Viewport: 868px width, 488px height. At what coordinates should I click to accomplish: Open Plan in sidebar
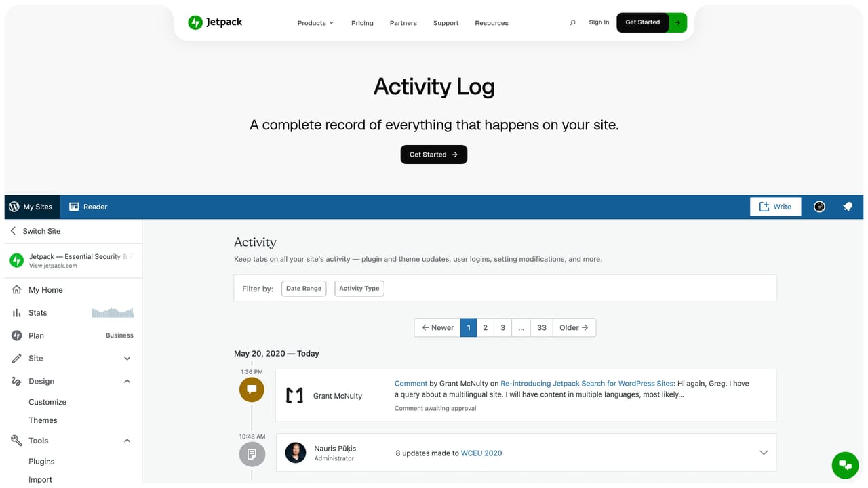tap(36, 335)
